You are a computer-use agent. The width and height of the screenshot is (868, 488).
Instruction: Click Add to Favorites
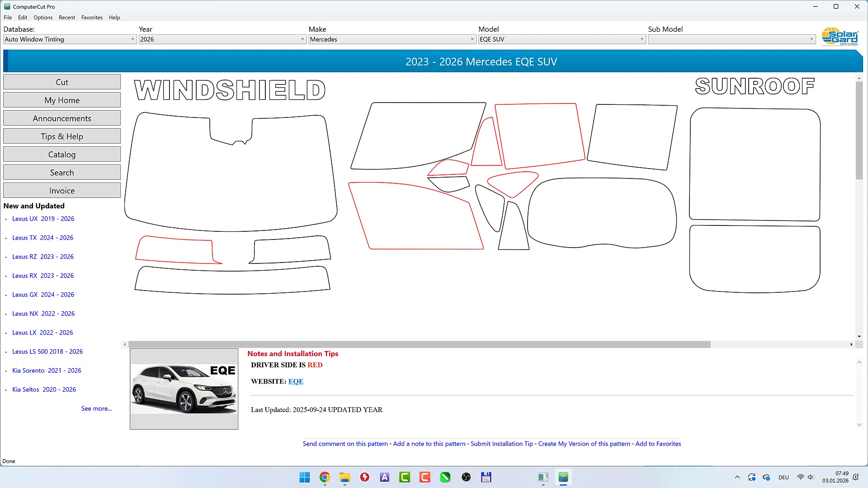[x=658, y=444]
